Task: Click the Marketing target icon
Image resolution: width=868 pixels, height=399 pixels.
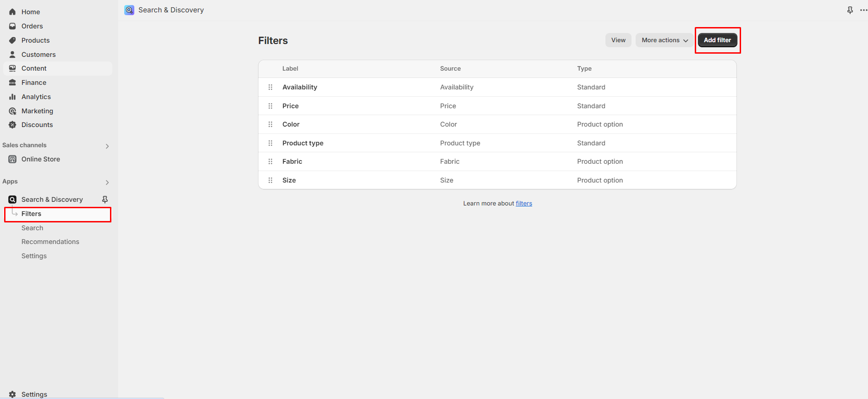Action: (x=12, y=111)
